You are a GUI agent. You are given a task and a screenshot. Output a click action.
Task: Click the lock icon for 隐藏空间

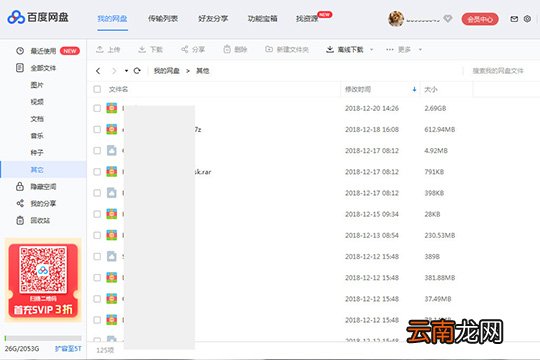20,186
